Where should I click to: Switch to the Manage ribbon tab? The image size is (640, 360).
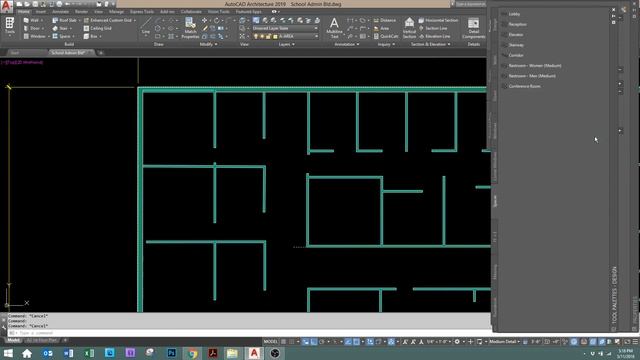(116, 12)
